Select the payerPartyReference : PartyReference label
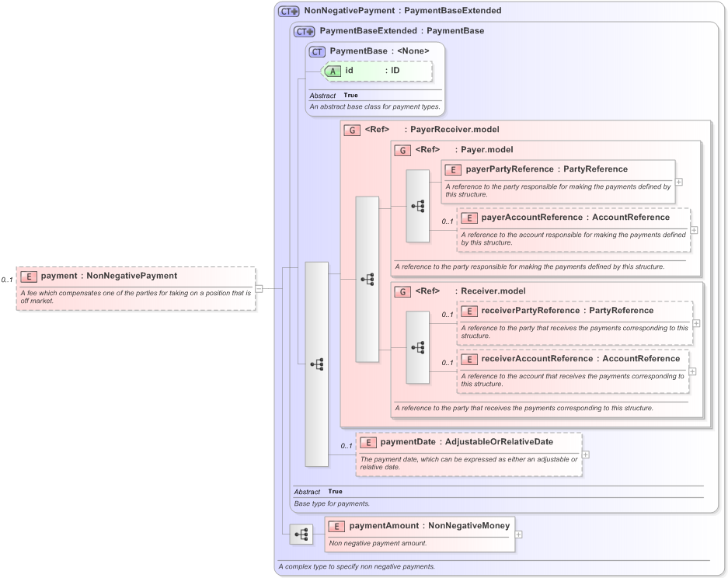Screen dimensions: 728x578 pos(546,169)
